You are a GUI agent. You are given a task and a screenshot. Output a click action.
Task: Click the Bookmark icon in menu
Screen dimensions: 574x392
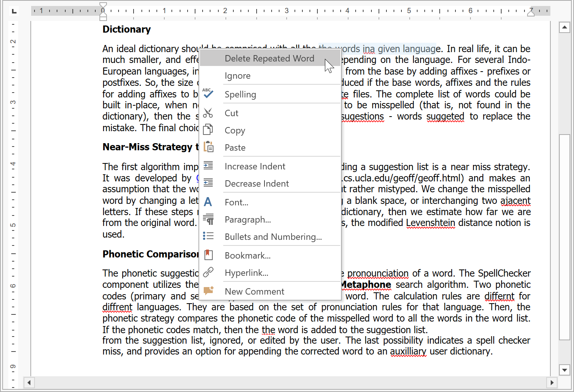coord(208,255)
